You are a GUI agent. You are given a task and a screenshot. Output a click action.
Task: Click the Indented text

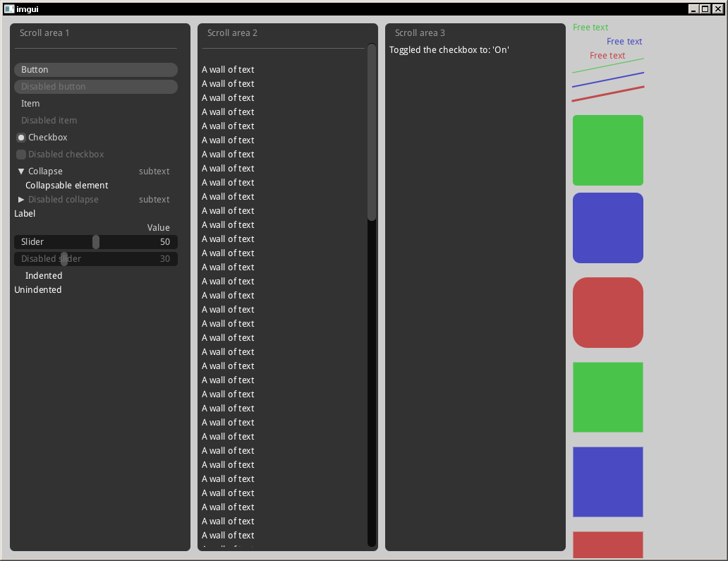pos(44,276)
